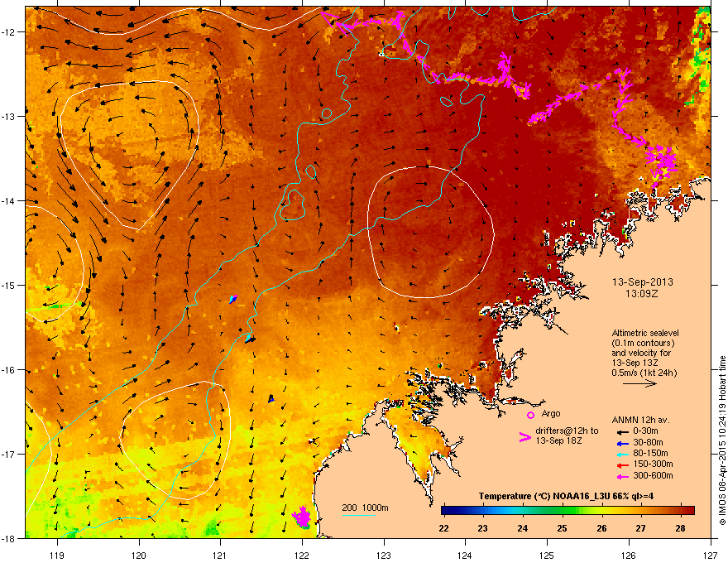Click the '300-600m' depth label
This screenshot has height=563, width=728.
(x=653, y=476)
